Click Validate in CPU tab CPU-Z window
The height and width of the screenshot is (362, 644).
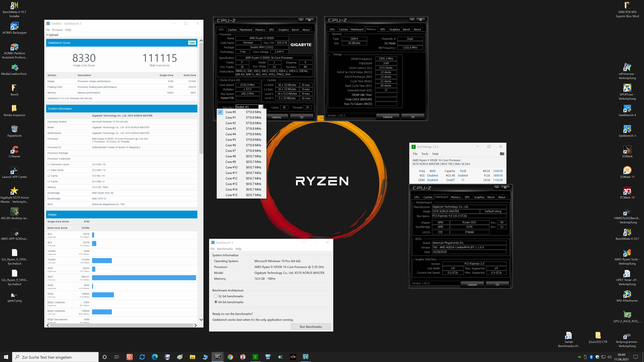276,117
